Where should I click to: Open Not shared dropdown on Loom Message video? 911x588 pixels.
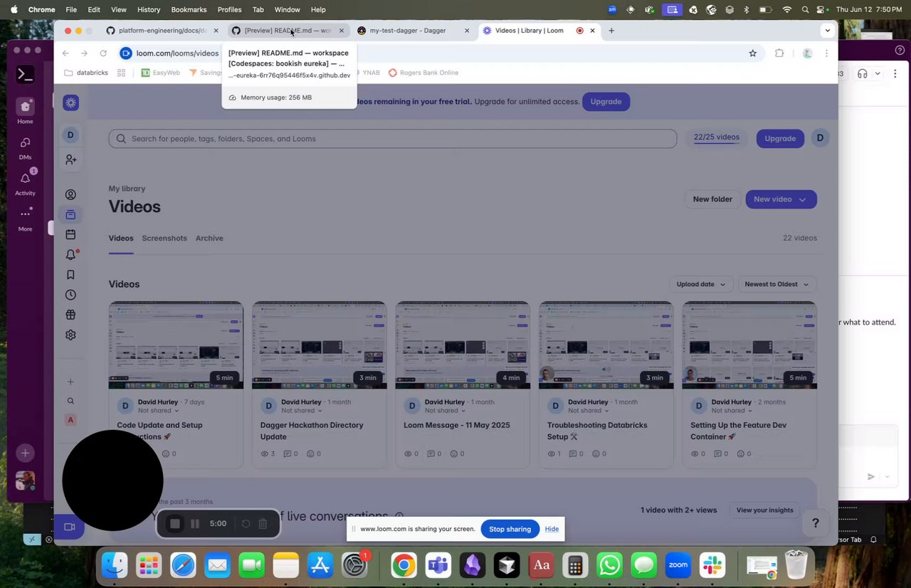tap(445, 411)
